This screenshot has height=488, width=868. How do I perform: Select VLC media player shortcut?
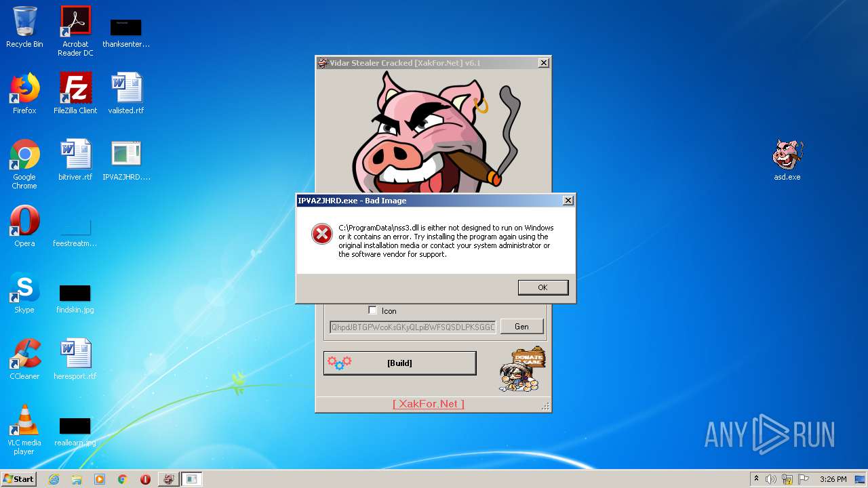coord(24,430)
